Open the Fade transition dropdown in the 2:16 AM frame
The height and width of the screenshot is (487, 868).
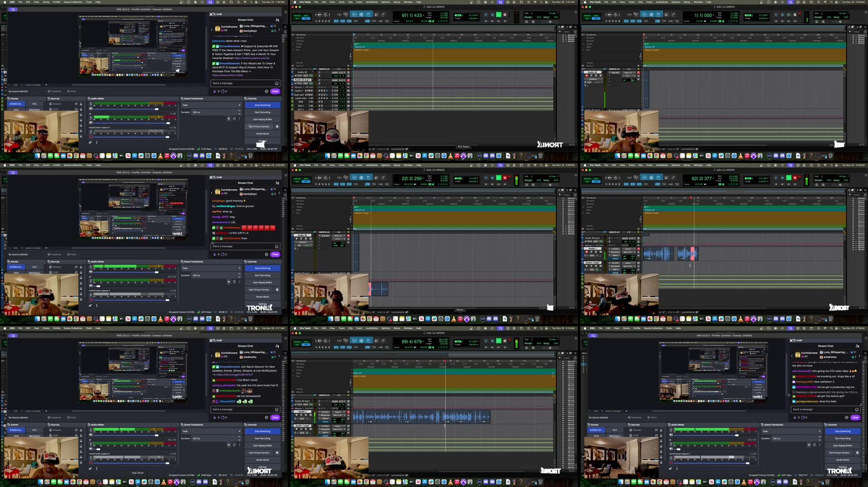792,431
